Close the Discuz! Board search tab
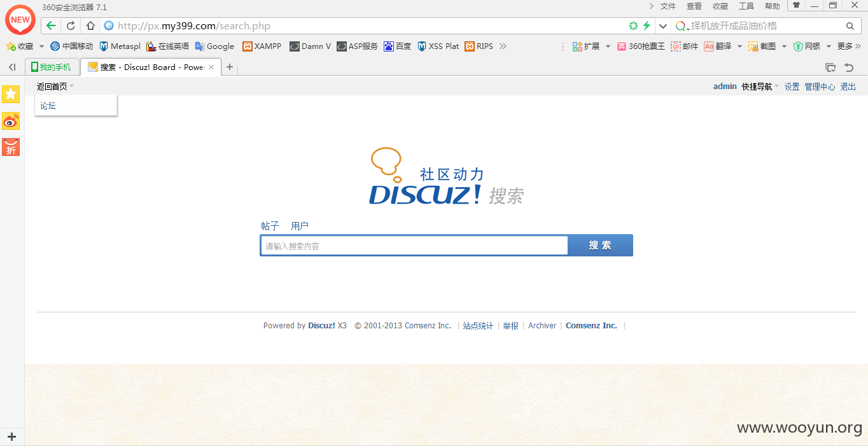 point(211,67)
